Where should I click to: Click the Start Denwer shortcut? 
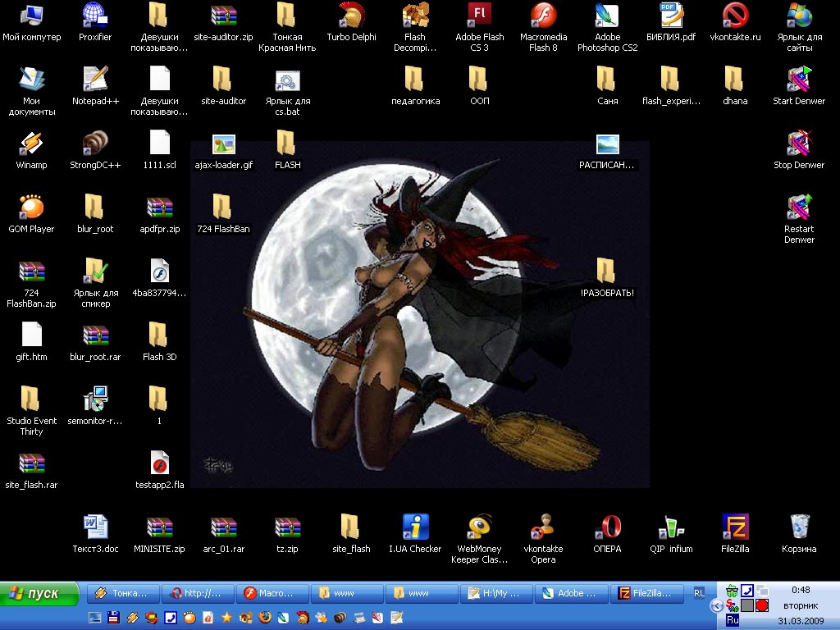coord(799,86)
